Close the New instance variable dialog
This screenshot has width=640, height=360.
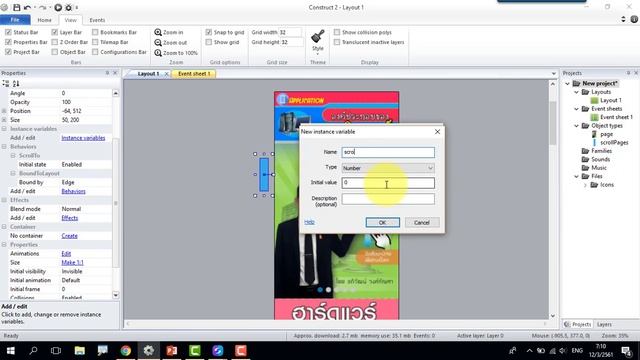point(437,132)
